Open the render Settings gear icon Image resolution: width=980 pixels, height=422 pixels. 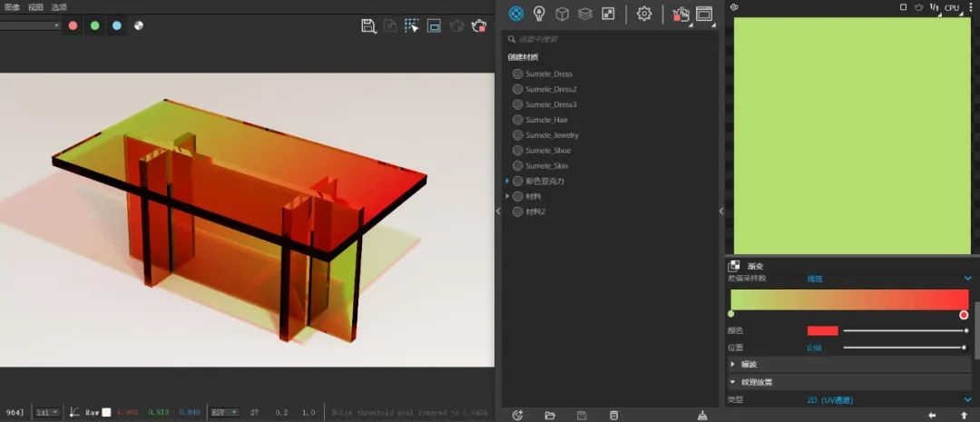click(643, 14)
